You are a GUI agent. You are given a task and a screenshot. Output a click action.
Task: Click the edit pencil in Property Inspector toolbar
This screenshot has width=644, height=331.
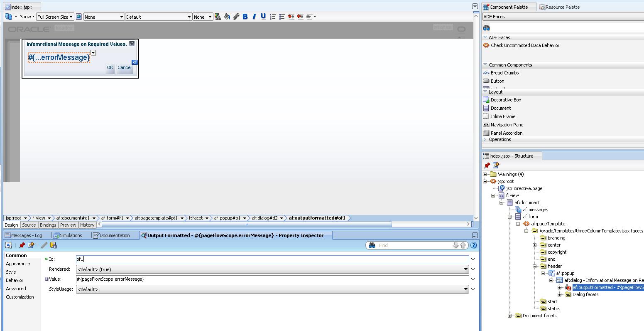point(44,245)
